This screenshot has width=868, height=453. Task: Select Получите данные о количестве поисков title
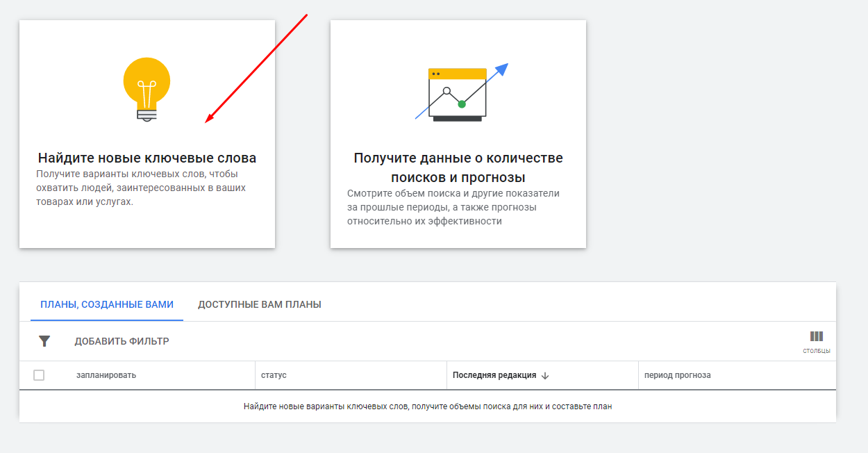click(458, 167)
